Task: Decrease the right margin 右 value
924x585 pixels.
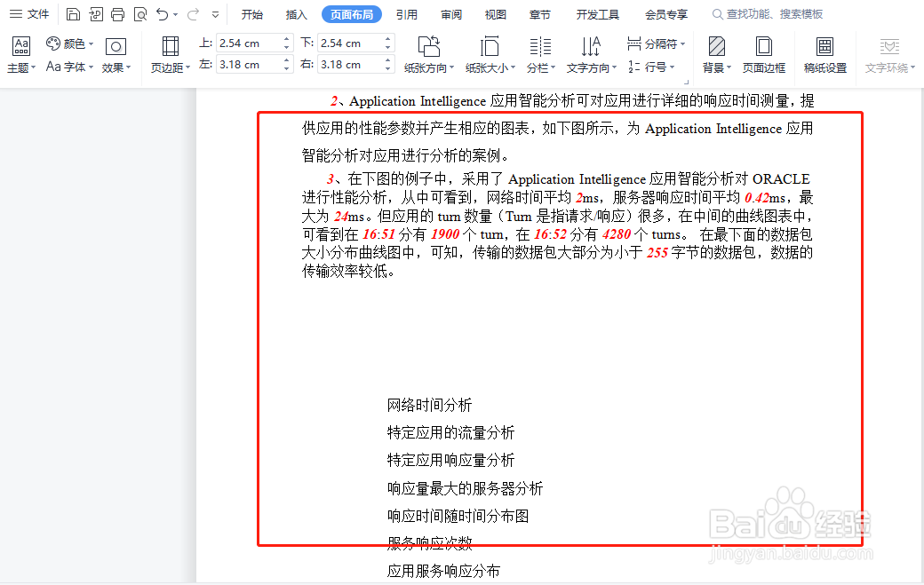Action: coord(387,68)
